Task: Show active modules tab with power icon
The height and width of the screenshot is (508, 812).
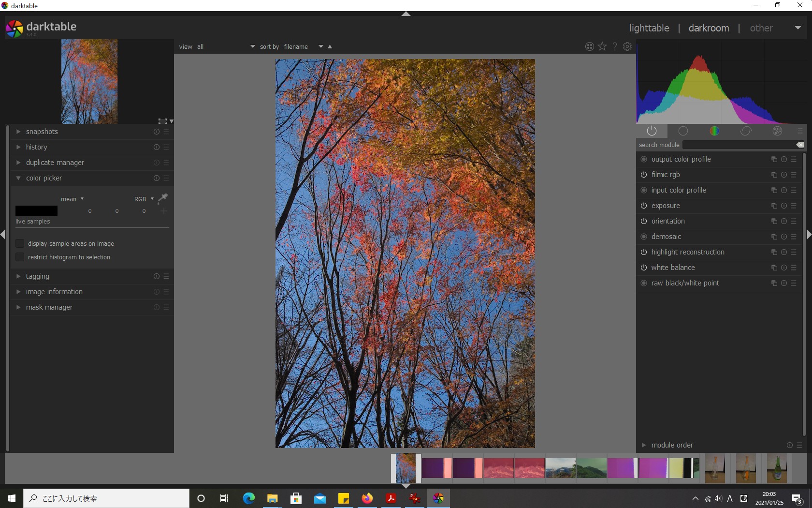Action: point(652,131)
